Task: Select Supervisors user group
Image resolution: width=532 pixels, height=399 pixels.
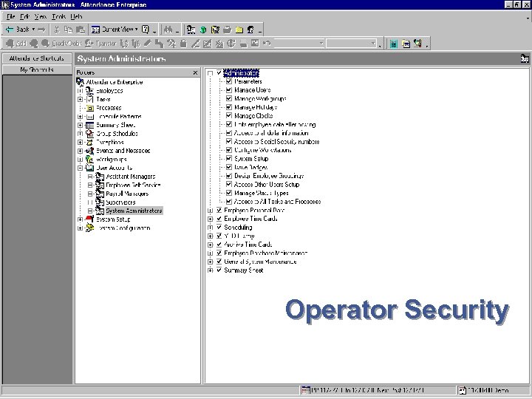Action: click(120, 202)
